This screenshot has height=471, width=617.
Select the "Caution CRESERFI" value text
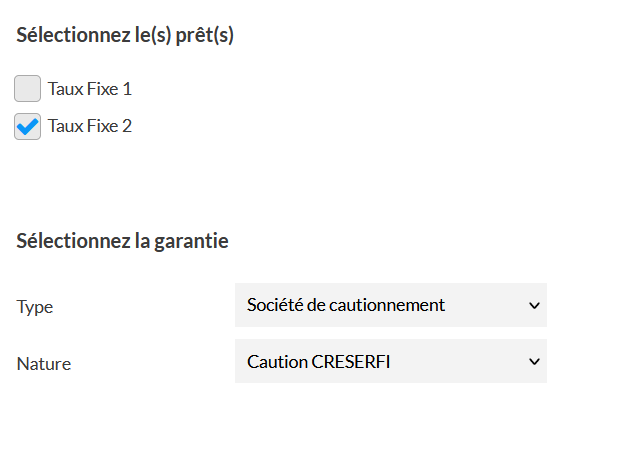coord(319,361)
